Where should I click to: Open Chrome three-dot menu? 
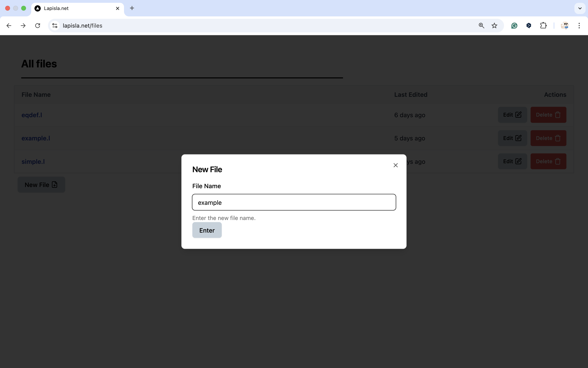point(579,26)
